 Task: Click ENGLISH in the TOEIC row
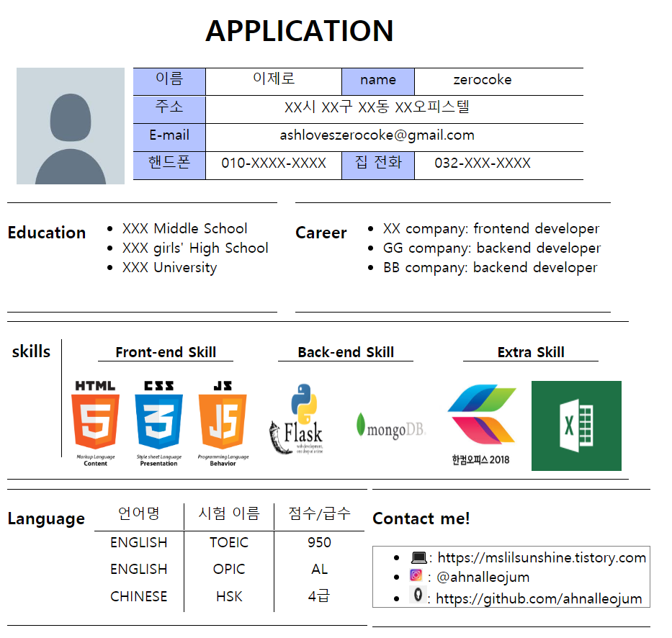139,542
